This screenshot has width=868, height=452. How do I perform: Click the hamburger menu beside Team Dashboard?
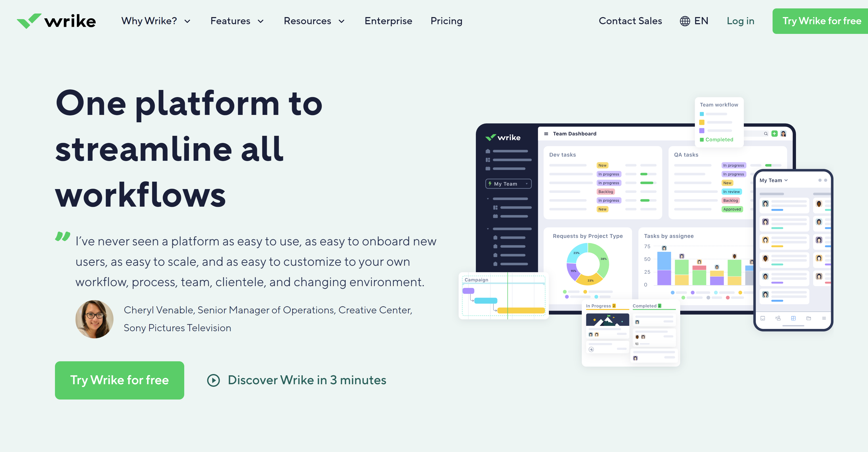[x=546, y=134]
